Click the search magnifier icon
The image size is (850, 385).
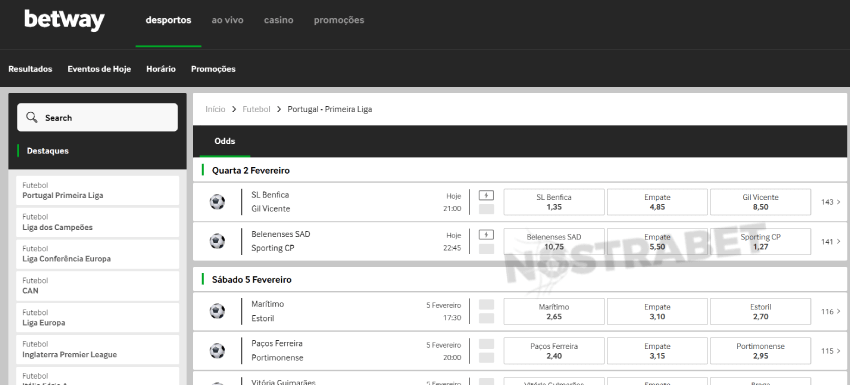tap(32, 117)
